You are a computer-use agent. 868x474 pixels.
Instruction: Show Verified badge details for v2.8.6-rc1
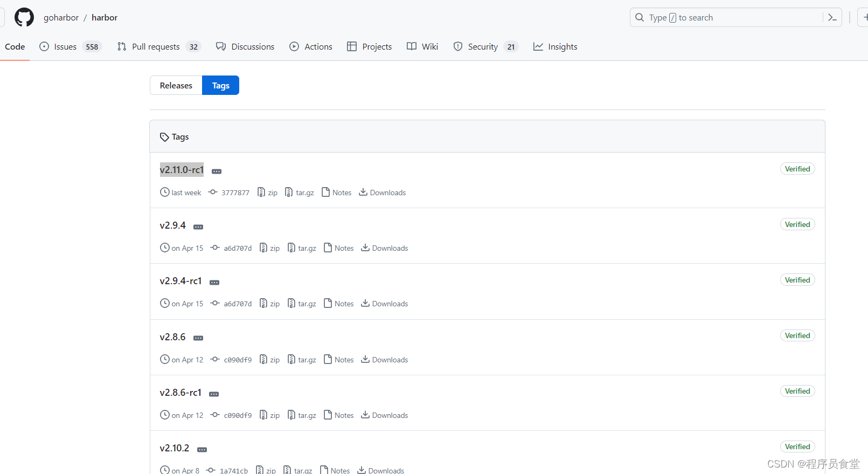point(797,391)
